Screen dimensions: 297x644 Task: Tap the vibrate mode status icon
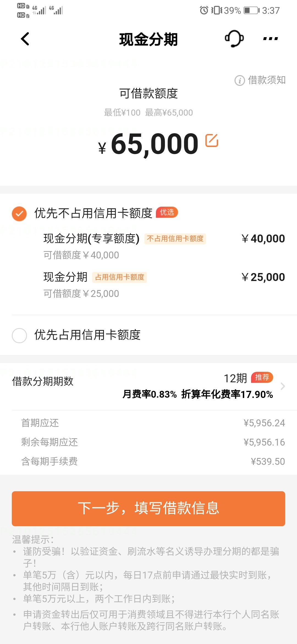pos(217,10)
